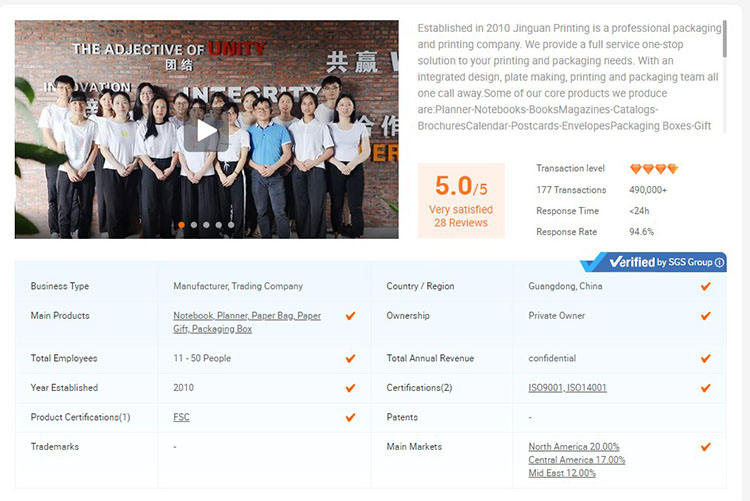
Task: Select the fifth carousel dot
Action: tap(231, 224)
